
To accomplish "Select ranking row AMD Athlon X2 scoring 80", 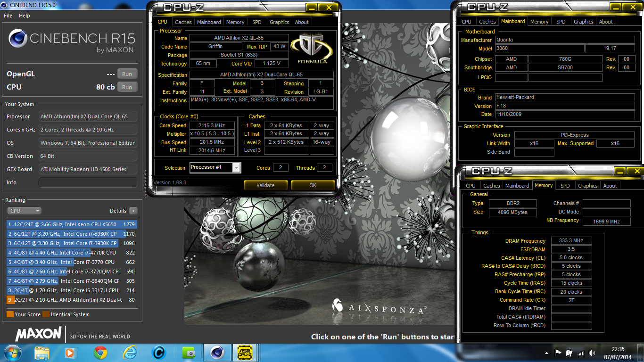I will tap(72, 300).
